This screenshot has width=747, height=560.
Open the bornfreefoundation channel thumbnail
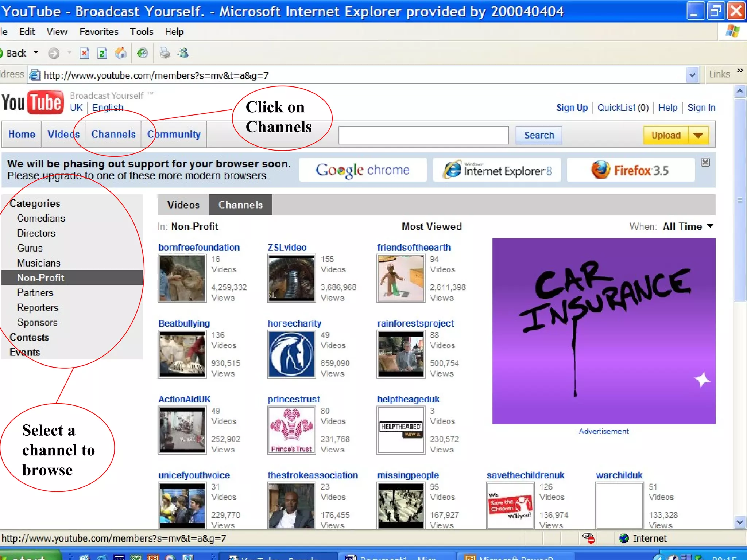[182, 279]
